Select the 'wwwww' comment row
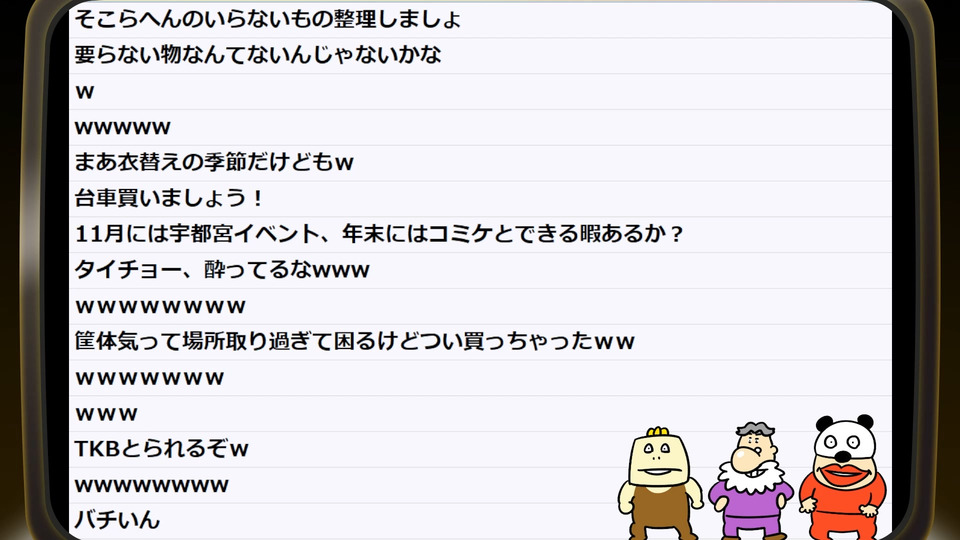Screen dimensions: 960x540 coord(480,127)
